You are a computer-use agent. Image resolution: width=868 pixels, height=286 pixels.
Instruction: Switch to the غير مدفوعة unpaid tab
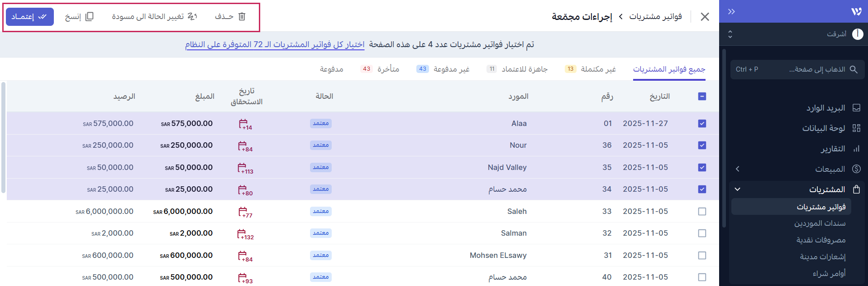click(x=451, y=69)
